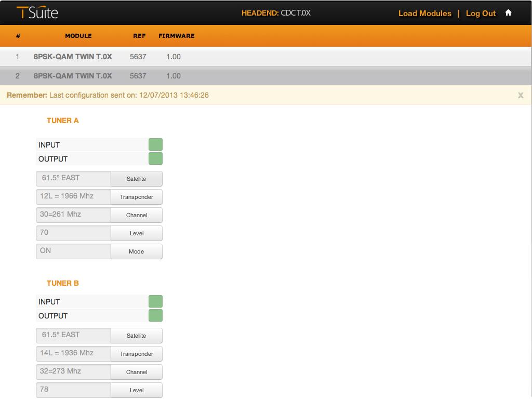
Task: Dismiss the Remember notification with X
Action: click(x=521, y=96)
